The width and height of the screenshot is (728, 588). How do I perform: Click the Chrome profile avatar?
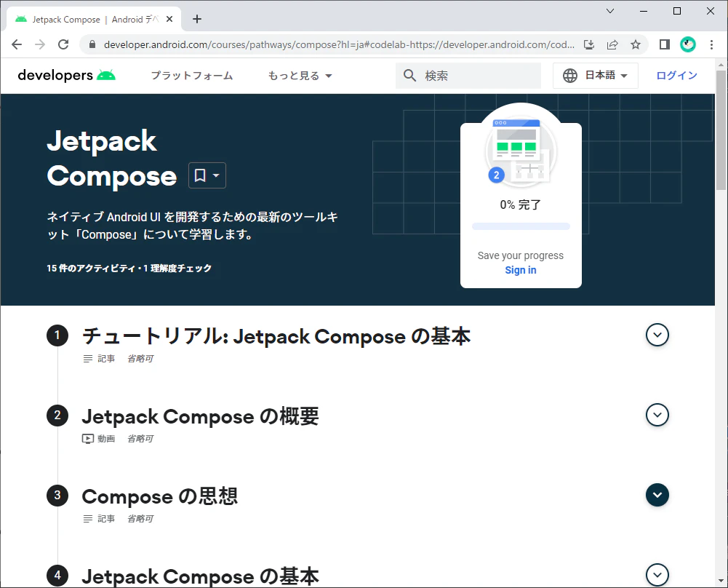(x=687, y=44)
